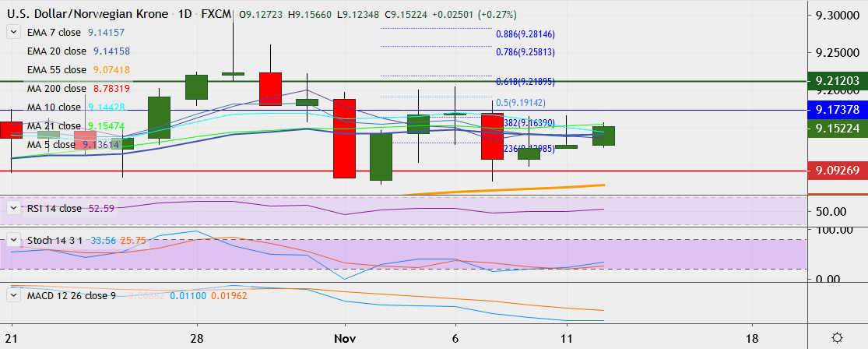Select the MA 21 close indicator label
The image size is (868, 349).
click(x=54, y=125)
